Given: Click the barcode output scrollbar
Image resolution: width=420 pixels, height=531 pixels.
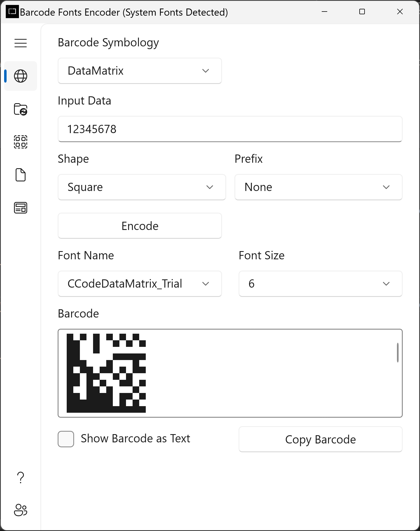Looking at the screenshot, I should click(x=397, y=353).
